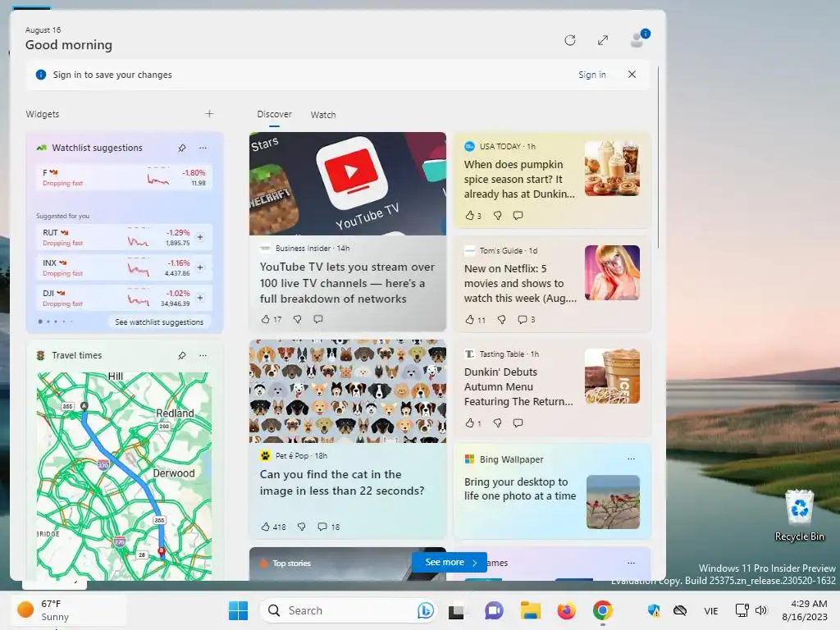Open Travel times more options

tap(203, 356)
